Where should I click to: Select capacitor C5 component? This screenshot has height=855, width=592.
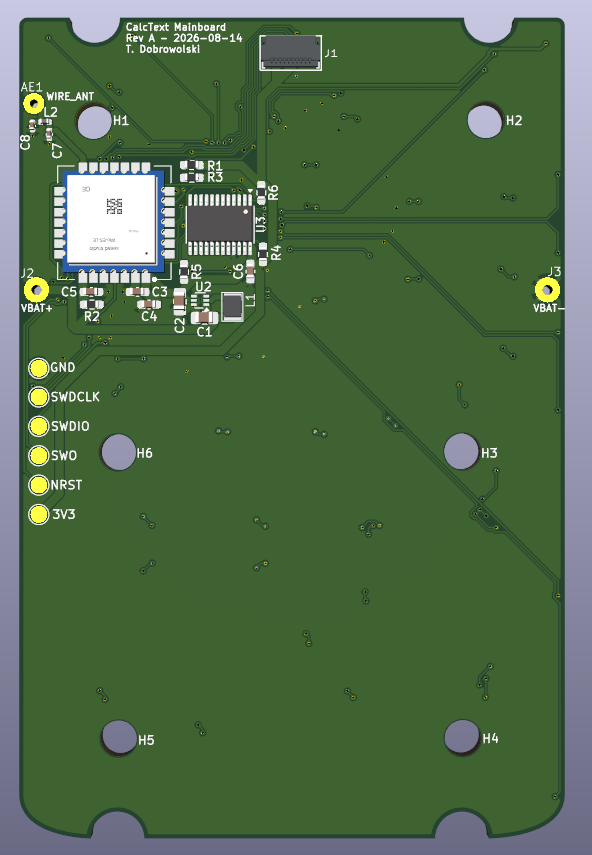coord(92,292)
